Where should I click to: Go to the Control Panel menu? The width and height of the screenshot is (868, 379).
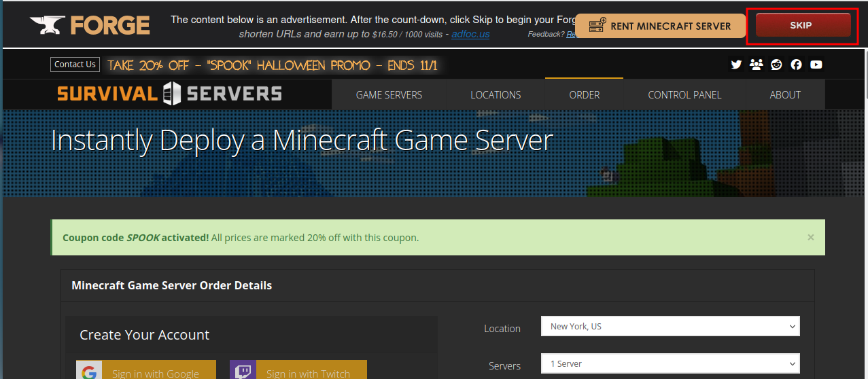684,95
